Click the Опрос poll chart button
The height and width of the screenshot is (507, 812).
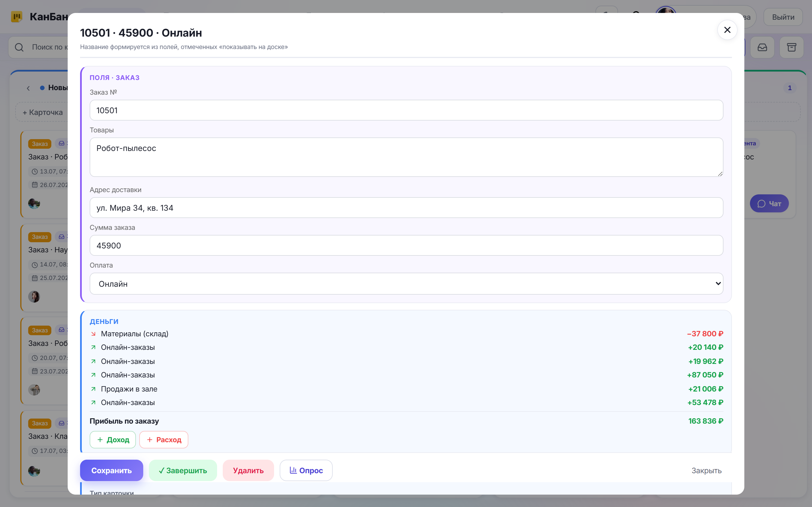point(306,470)
